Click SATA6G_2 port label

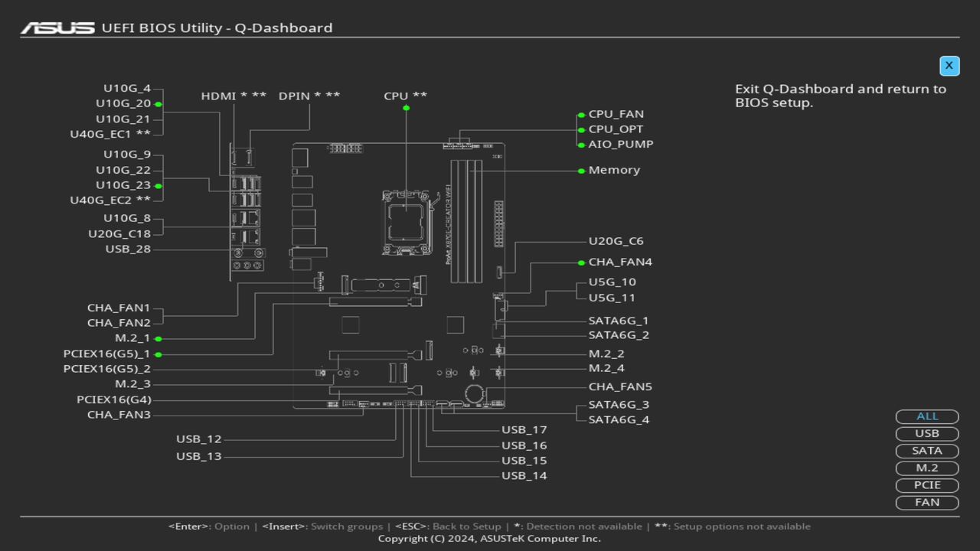click(619, 335)
